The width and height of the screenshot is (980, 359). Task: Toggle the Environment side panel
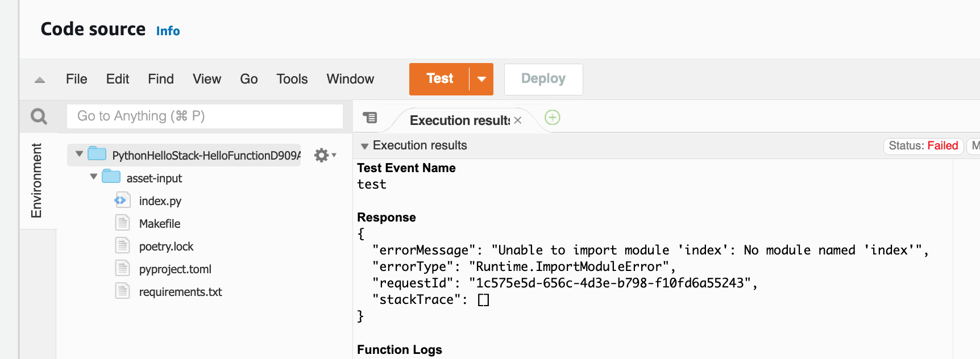tap(37, 181)
